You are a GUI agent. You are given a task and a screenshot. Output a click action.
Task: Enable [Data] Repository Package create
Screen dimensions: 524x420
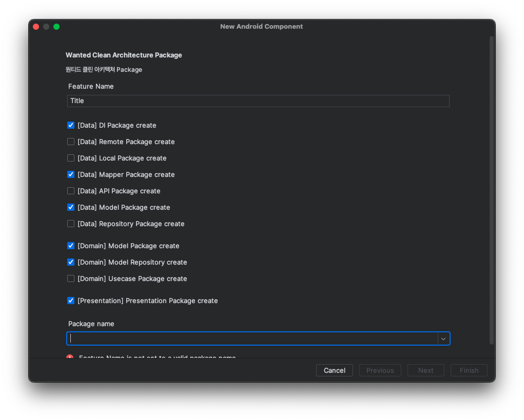71,224
